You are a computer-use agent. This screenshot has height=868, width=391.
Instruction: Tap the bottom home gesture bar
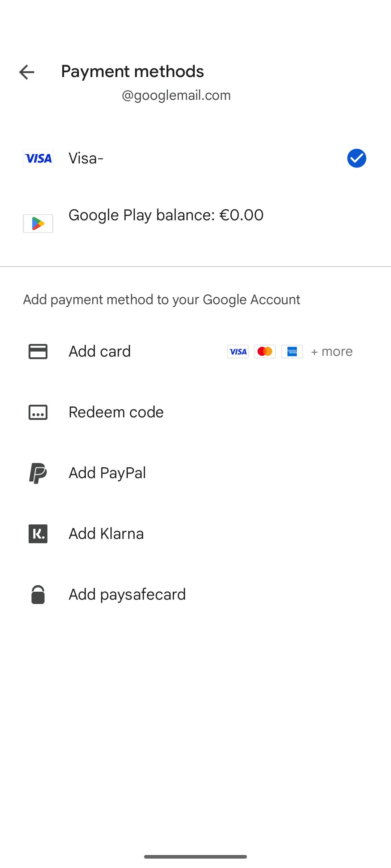pos(195,857)
